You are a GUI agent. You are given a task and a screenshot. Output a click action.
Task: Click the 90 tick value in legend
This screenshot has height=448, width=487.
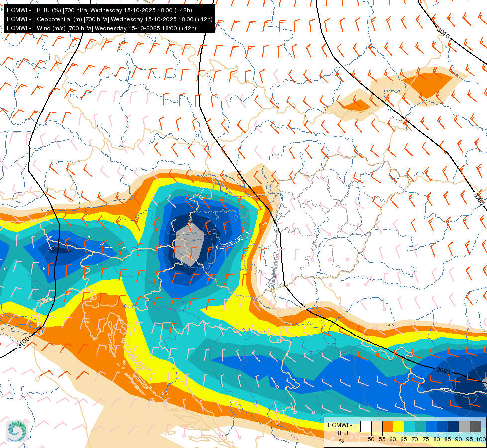pos(459,440)
